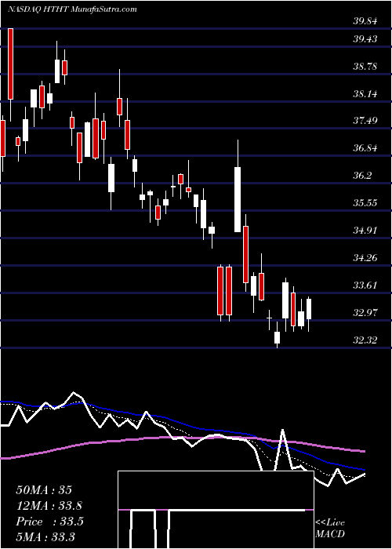Click the 12MA : 33.8 indicator text
Image resolution: width=392 pixels, height=549 pixels.
tap(49, 506)
